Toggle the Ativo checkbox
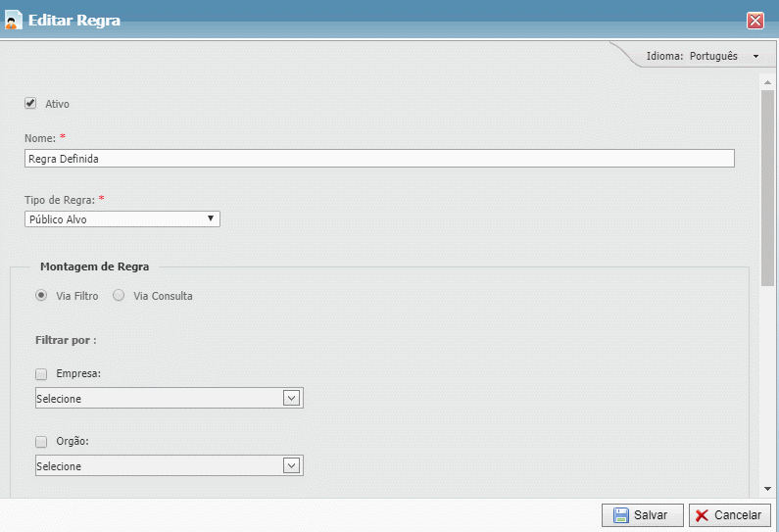 30,103
